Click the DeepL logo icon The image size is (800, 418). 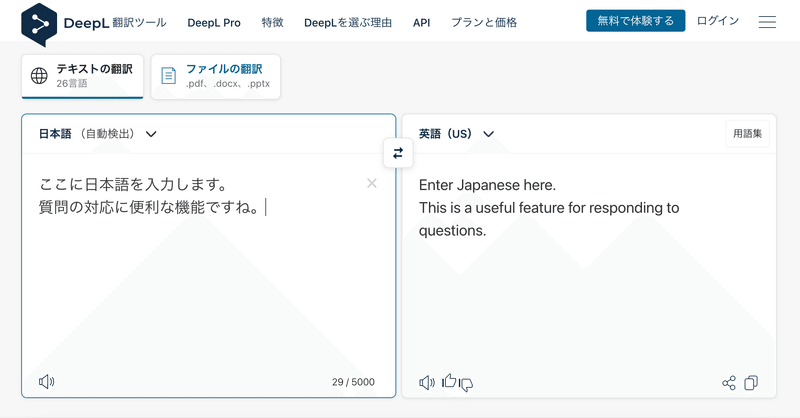pos(39,24)
